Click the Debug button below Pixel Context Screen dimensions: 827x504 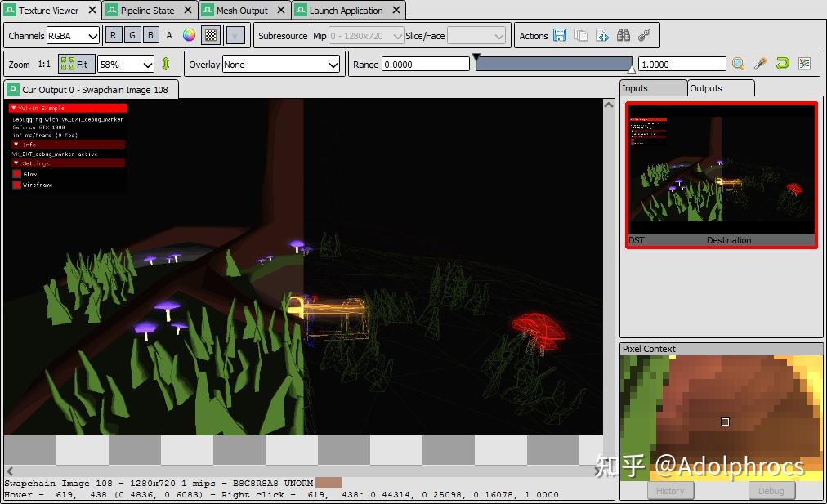771,490
